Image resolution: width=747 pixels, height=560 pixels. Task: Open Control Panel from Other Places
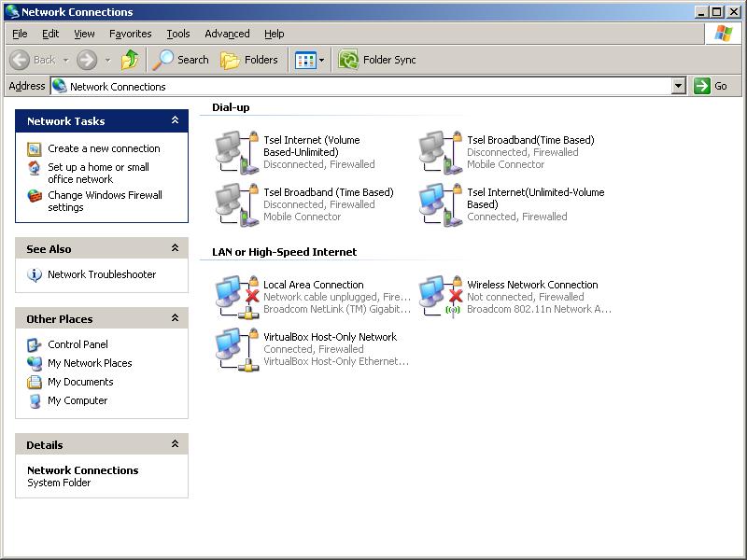point(78,344)
